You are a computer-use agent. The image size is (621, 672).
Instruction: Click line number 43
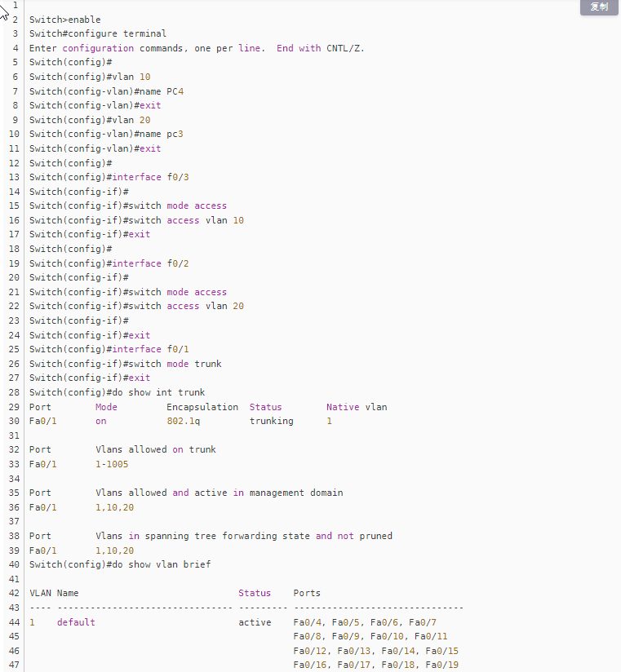tap(14, 608)
